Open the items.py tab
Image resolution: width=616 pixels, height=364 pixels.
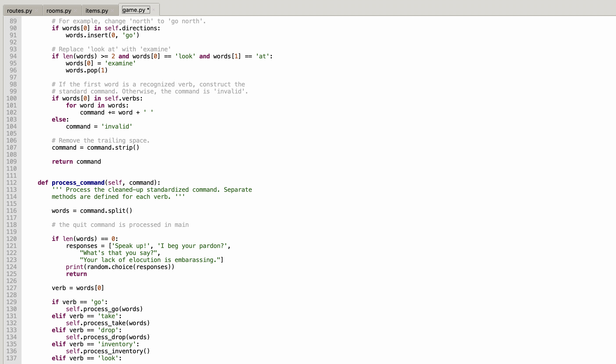(x=96, y=11)
